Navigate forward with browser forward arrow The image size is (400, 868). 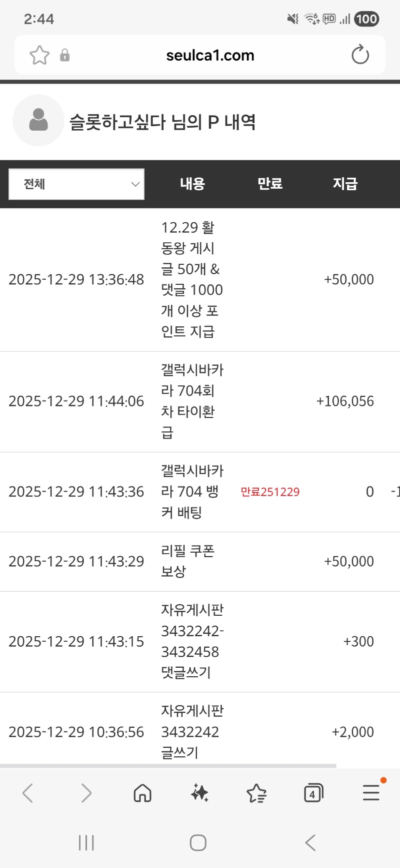[86, 793]
